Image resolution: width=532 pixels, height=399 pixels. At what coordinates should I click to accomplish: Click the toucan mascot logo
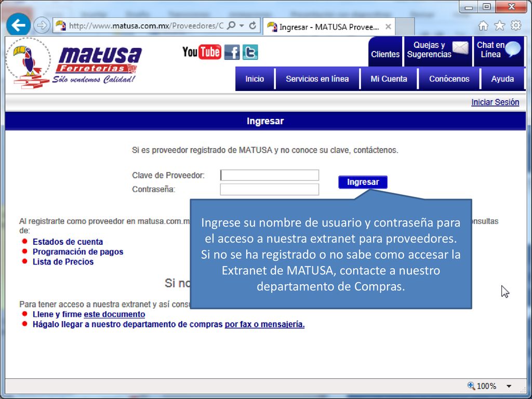[x=29, y=63]
